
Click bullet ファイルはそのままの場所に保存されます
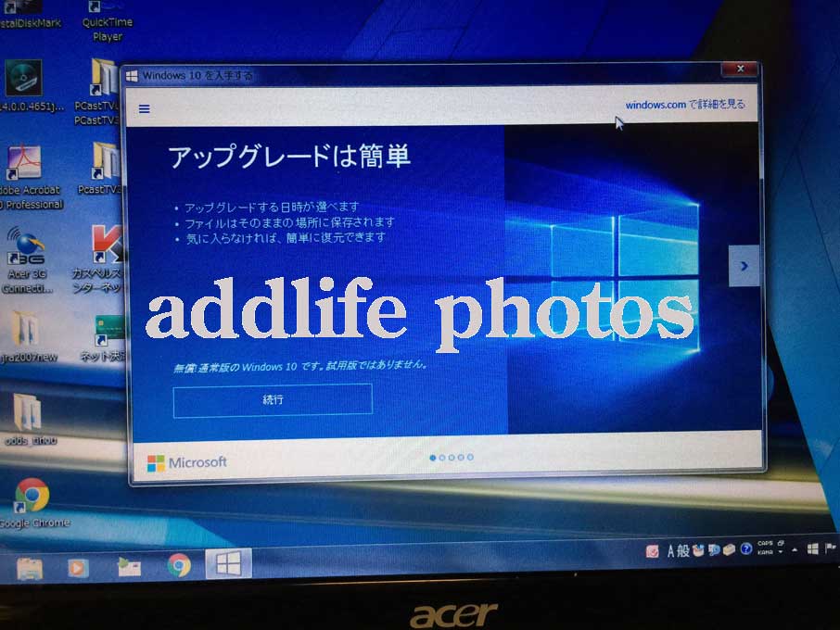pos(290,222)
